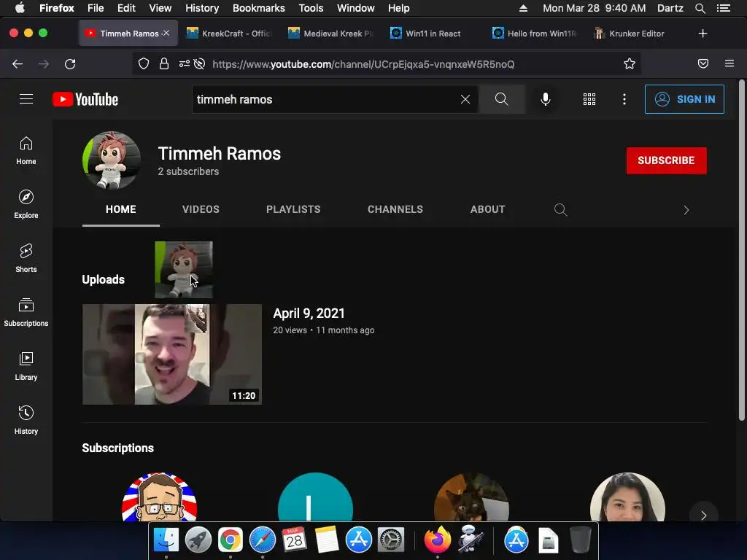Open the History menu in menu bar
Viewport: 747px width, 560px height.
point(202,8)
